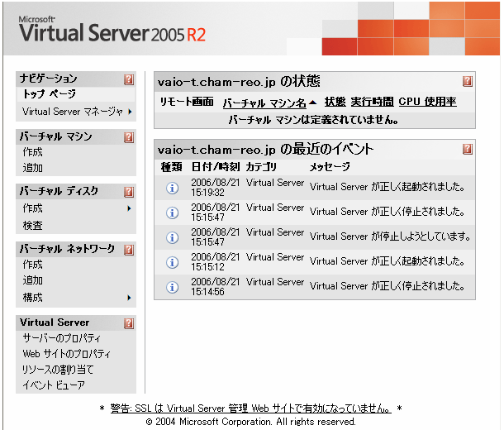Open 構成 under バーチャル ネットワーク

[x=32, y=298]
